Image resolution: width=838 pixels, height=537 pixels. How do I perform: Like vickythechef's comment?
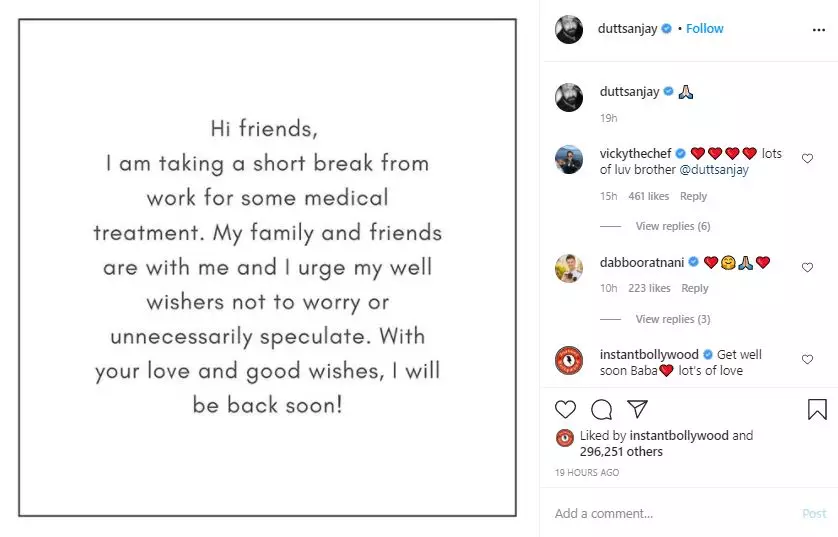click(808, 158)
